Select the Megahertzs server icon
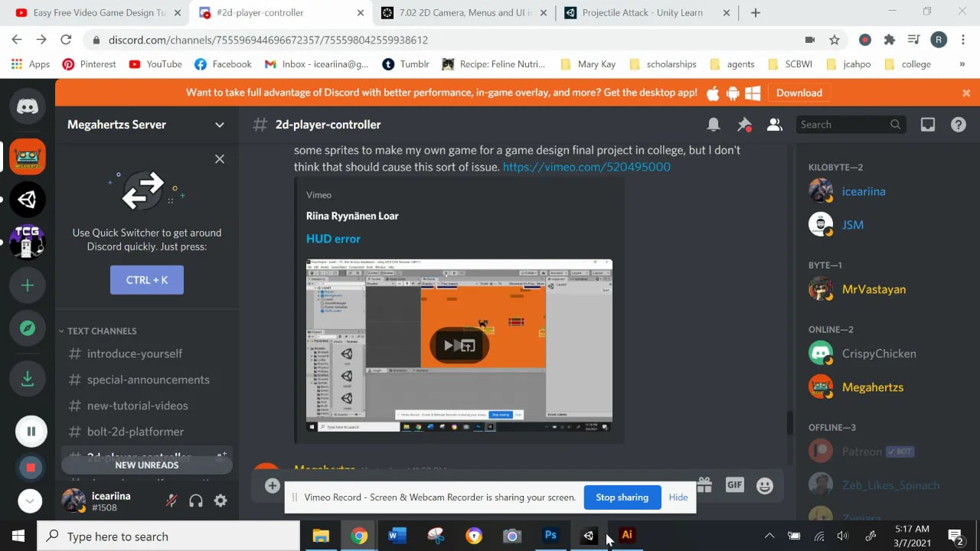Image resolution: width=980 pixels, height=551 pixels. click(28, 157)
